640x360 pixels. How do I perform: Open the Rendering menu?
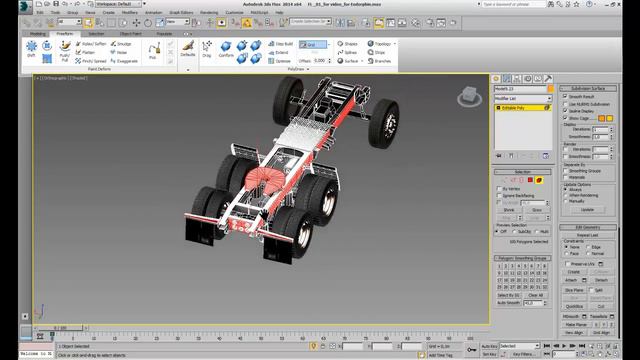(x=209, y=13)
